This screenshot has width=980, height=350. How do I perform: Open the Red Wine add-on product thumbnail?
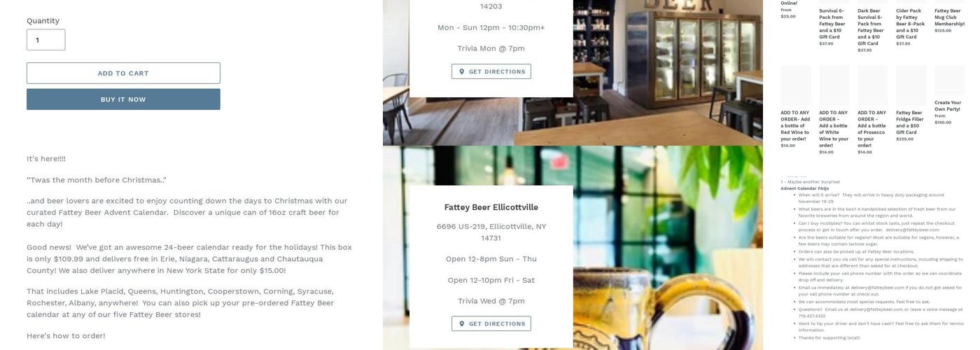coord(796,85)
